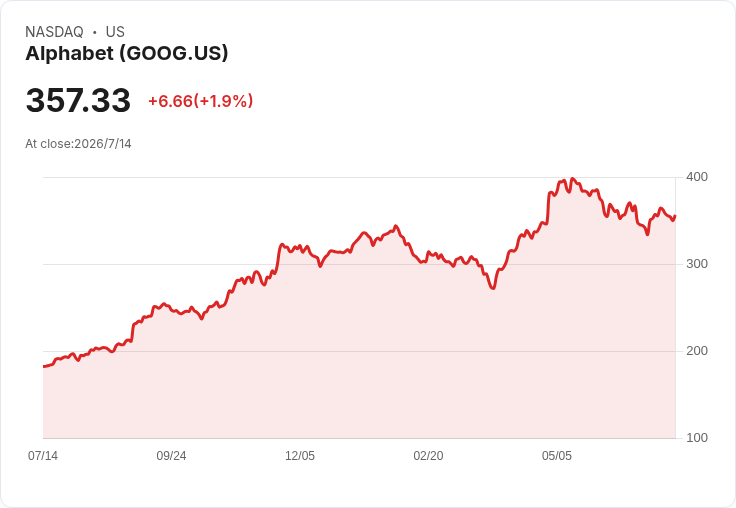Click the 02/20 date axis label

pos(428,456)
